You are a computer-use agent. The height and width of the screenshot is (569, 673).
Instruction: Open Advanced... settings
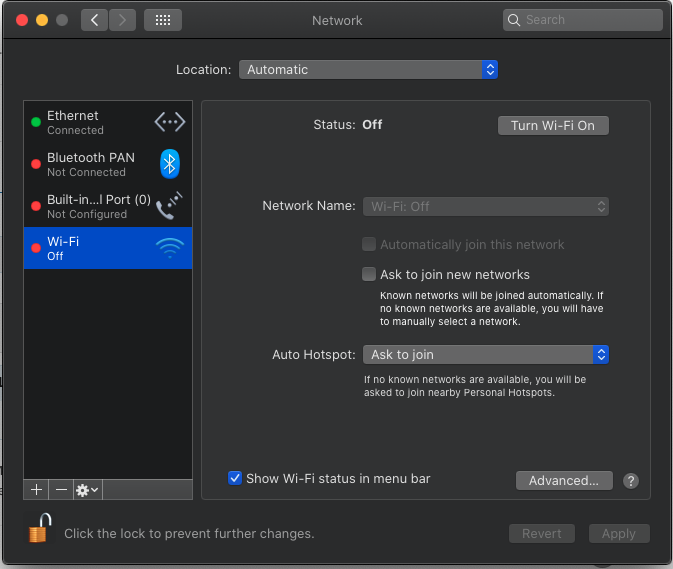click(x=564, y=481)
